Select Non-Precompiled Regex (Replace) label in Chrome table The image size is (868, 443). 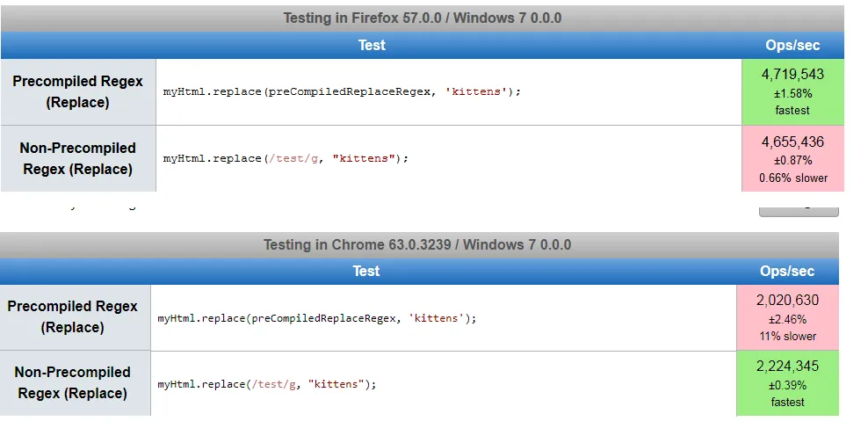[73, 382]
